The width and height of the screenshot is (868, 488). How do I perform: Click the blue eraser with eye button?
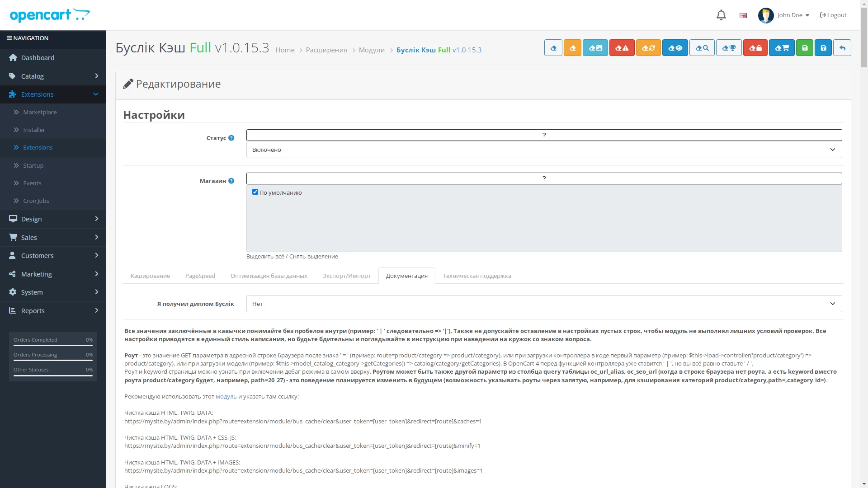(675, 48)
